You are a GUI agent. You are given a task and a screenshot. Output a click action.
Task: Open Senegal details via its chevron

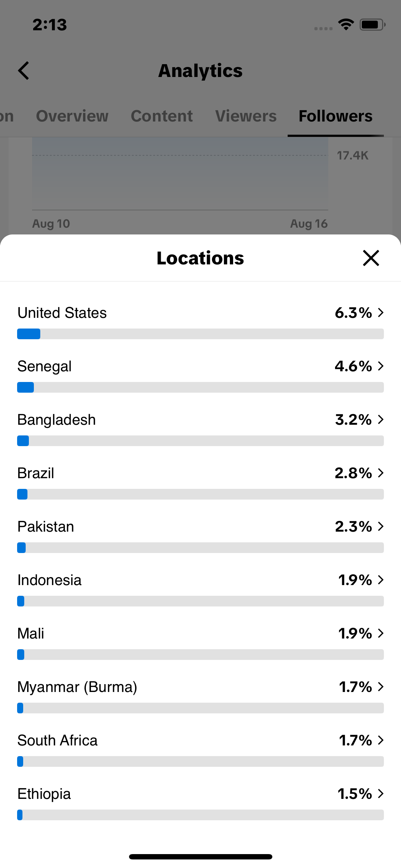tap(381, 366)
